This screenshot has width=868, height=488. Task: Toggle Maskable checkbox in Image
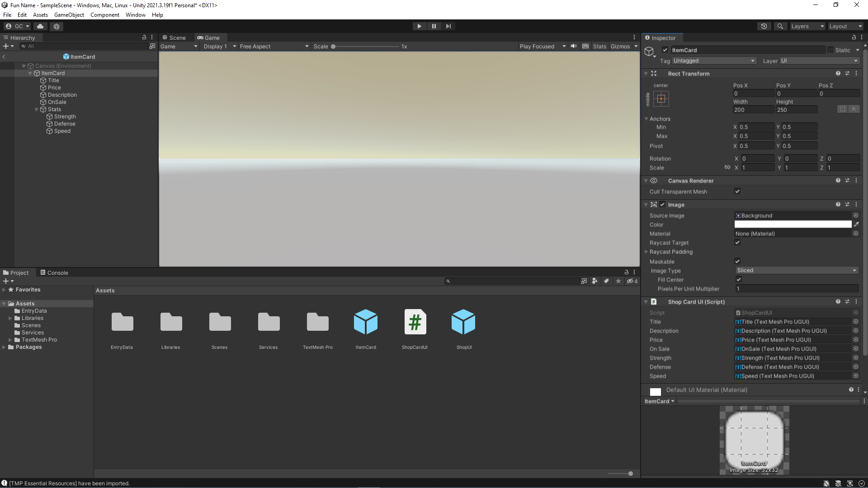pyautogui.click(x=737, y=261)
